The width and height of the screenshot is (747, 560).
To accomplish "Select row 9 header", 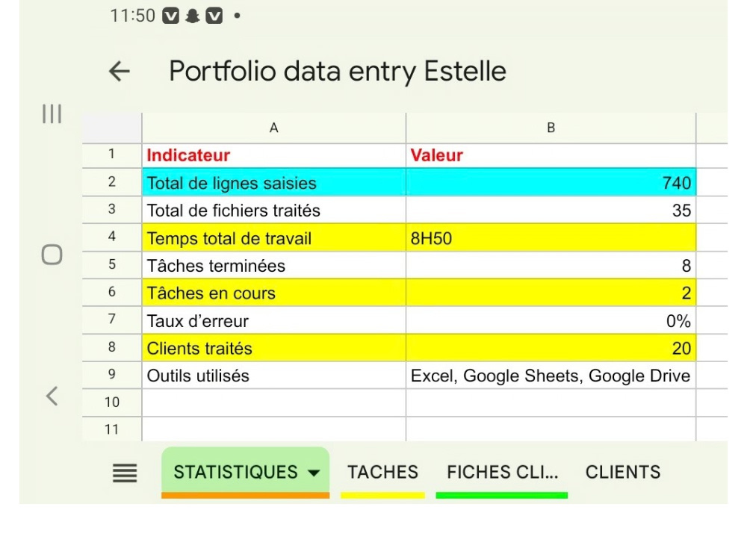I will [x=111, y=375].
